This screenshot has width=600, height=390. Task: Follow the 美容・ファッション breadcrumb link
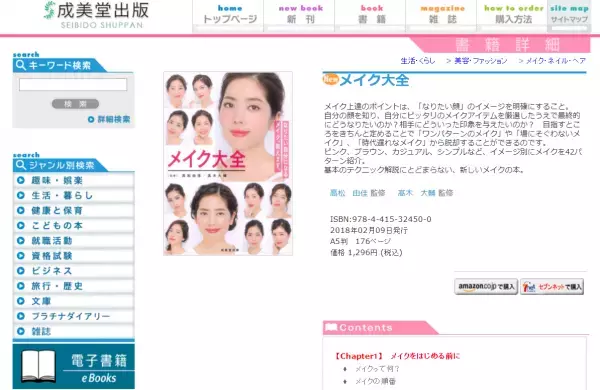click(x=481, y=60)
